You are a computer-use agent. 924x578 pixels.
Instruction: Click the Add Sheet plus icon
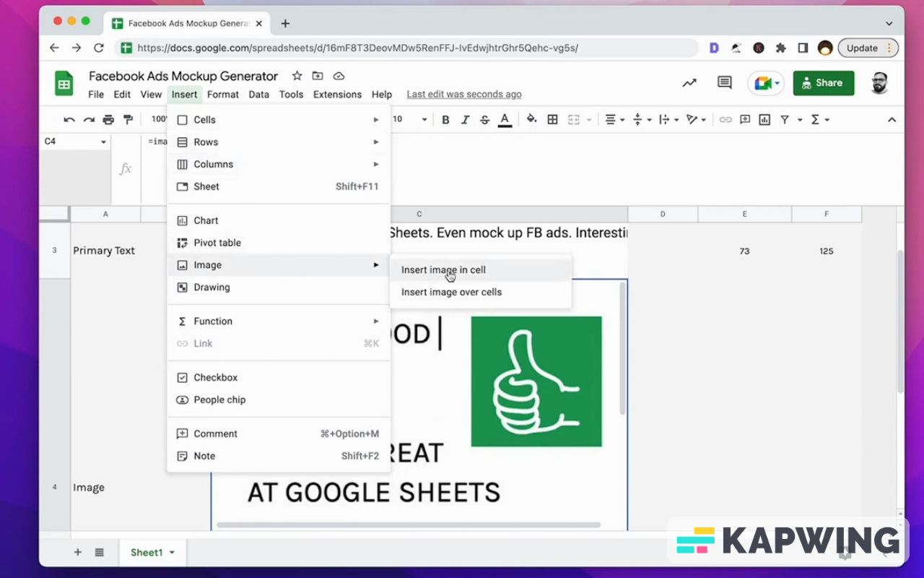tap(78, 553)
